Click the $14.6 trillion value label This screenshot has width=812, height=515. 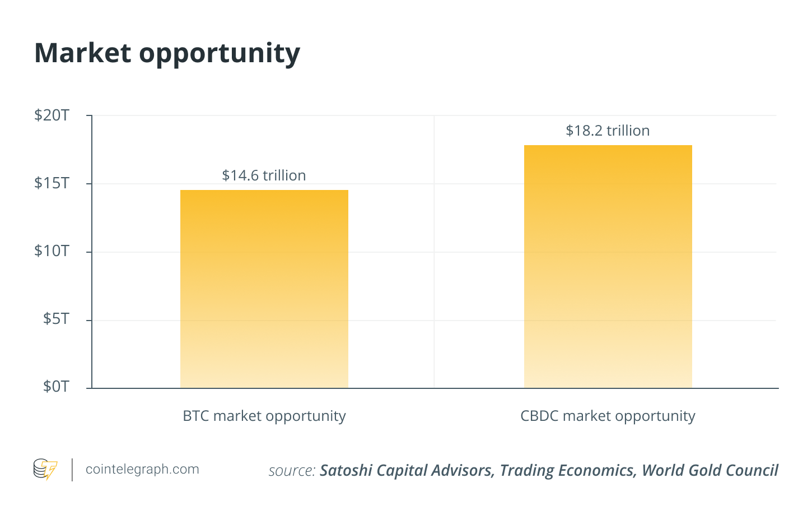coord(264,175)
